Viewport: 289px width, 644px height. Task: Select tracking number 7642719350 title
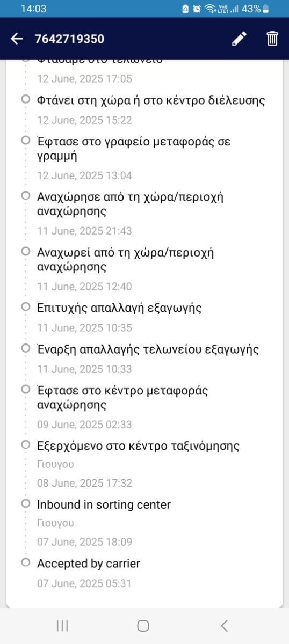(69, 39)
